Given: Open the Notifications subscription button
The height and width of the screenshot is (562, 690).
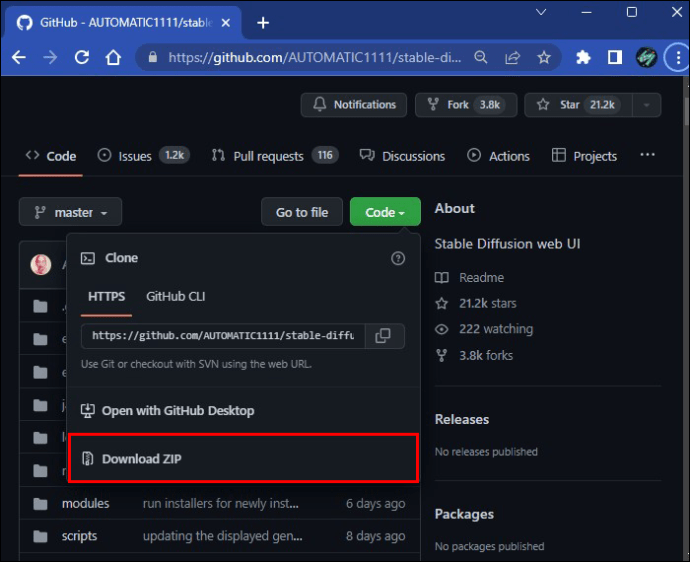Looking at the screenshot, I should click(353, 105).
